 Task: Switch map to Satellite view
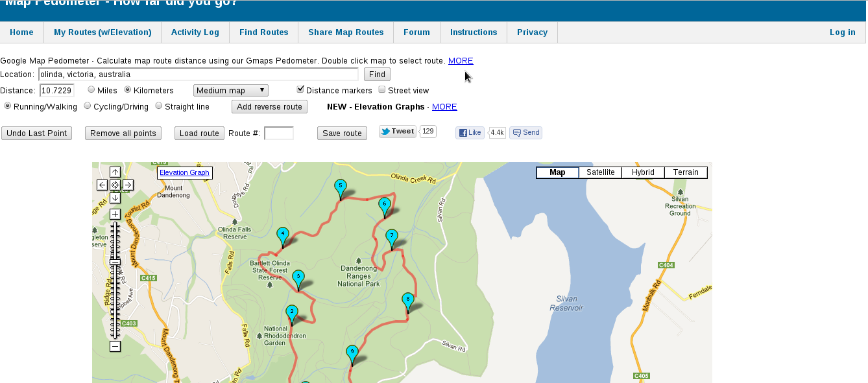coord(599,172)
